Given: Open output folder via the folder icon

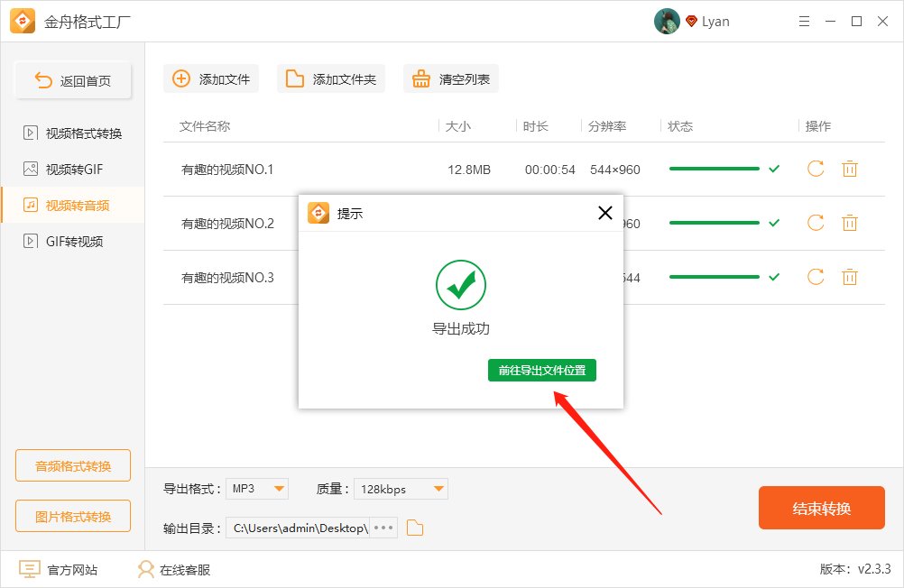Looking at the screenshot, I should coord(414,528).
